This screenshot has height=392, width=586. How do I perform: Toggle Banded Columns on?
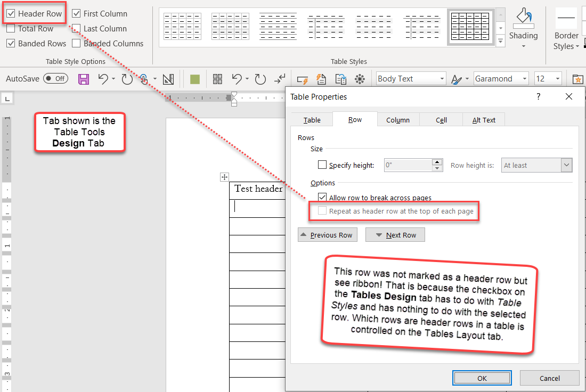[x=76, y=43]
